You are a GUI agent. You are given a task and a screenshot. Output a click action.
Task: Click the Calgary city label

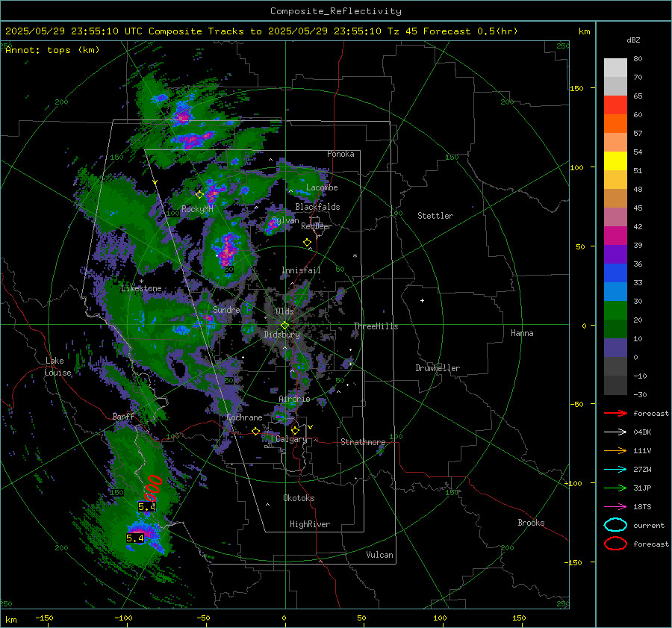click(x=291, y=439)
